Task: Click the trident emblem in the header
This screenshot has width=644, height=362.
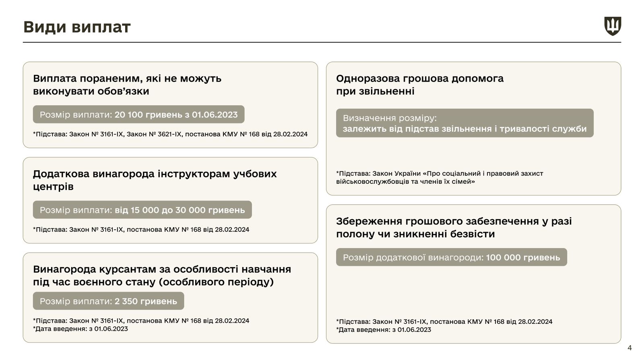Action: coord(612,26)
